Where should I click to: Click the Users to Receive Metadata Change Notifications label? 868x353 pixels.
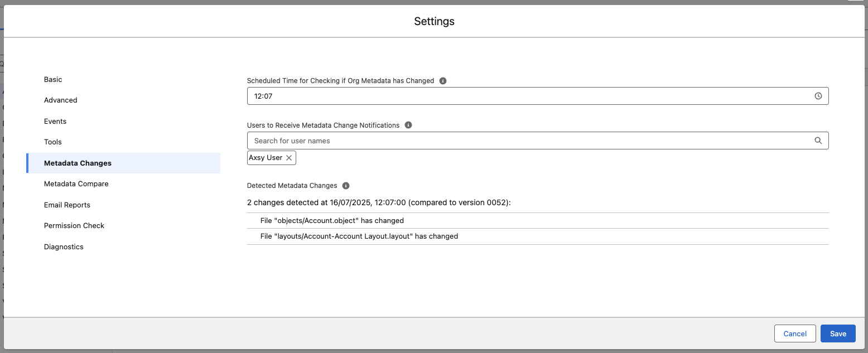(x=324, y=125)
